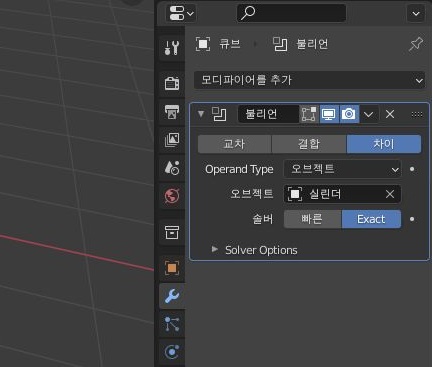Screen dimensions: 432x367
Task: Open the Modifier properties wrench tab
Action: pyautogui.click(x=172, y=296)
